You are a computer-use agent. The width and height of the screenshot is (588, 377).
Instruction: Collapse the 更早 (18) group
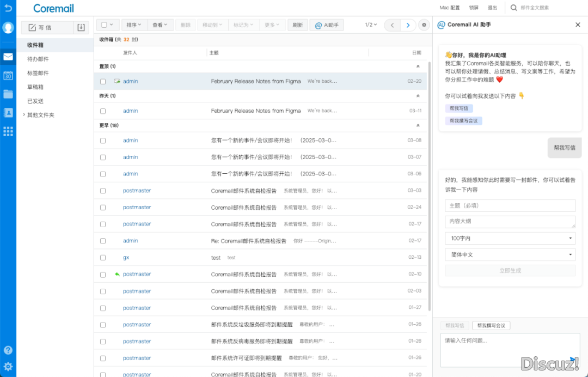click(x=418, y=126)
